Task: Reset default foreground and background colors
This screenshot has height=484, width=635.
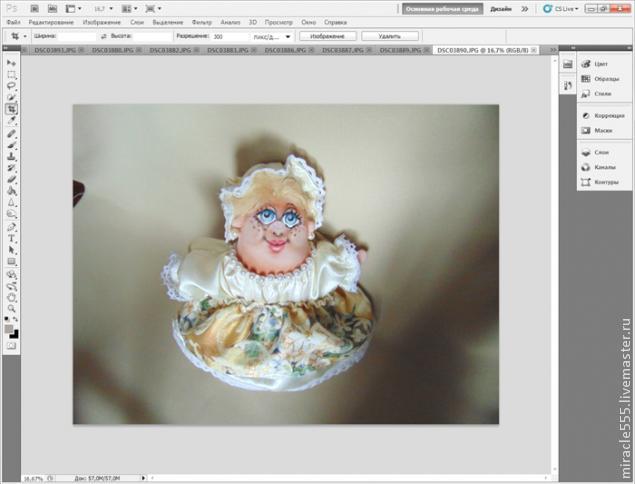Action: [x=7, y=320]
